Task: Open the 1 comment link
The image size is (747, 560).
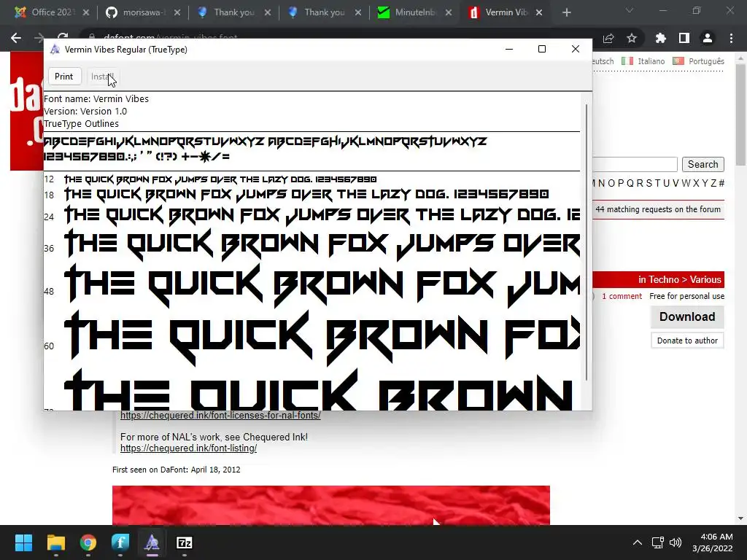Action: (622, 296)
